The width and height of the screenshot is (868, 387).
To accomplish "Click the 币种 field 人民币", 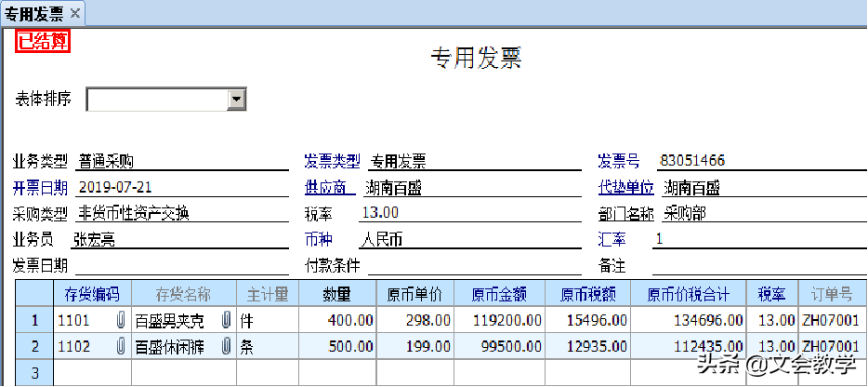I will click(469, 239).
